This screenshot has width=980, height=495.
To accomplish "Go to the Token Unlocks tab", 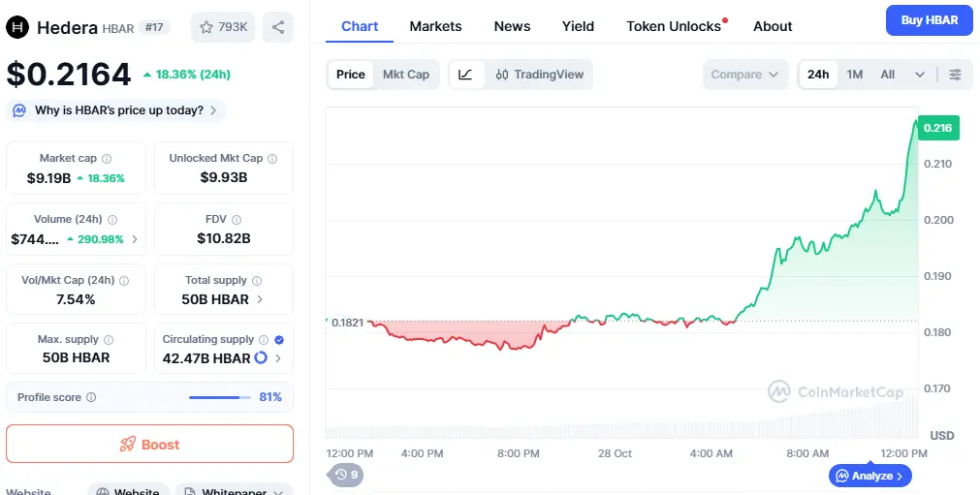I will (x=675, y=26).
